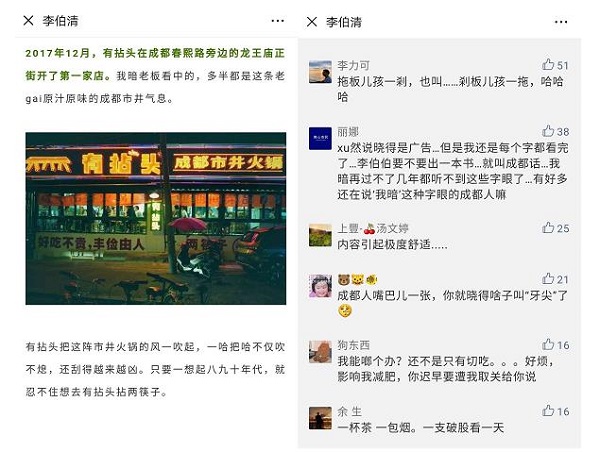Image resolution: width=600 pixels, height=452 pixels.
Task: Tap the baby photo avatar
Action: coord(320,286)
